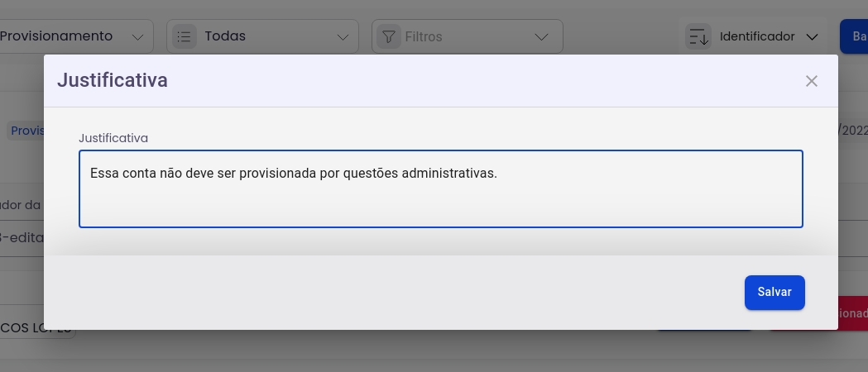
Task: Click the list icon beside Todas
Action: 185,36
